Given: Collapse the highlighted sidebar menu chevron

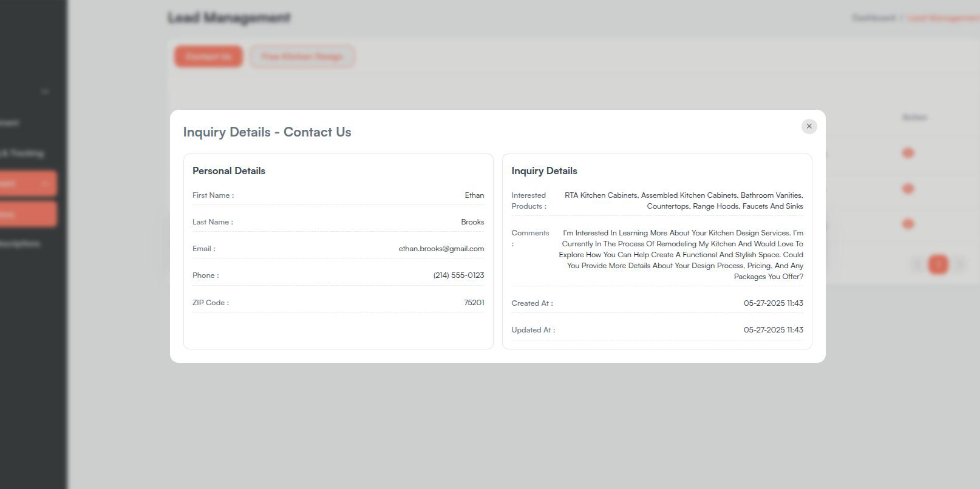Looking at the screenshot, I should pos(44,183).
